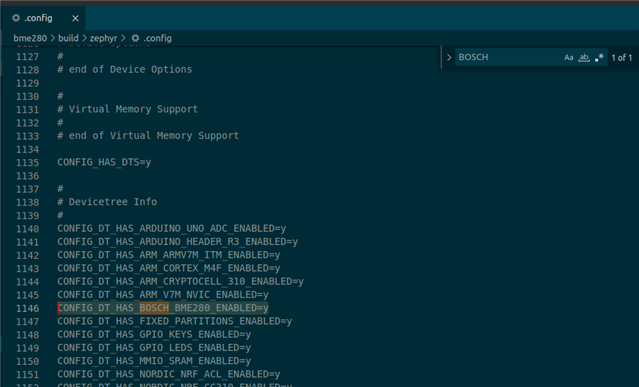Click line number 1135 in gutter
Viewport: 639px width, 387px height.
(27, 163)
